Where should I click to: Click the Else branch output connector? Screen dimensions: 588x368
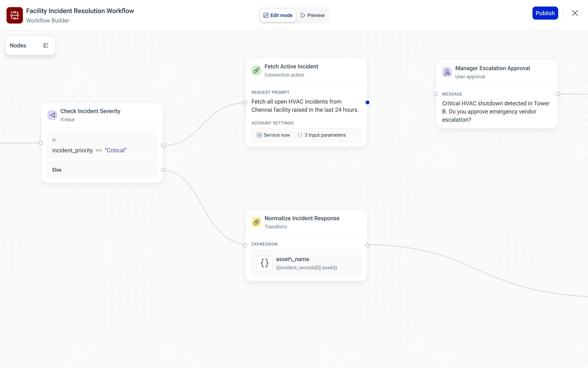(163, 170)
